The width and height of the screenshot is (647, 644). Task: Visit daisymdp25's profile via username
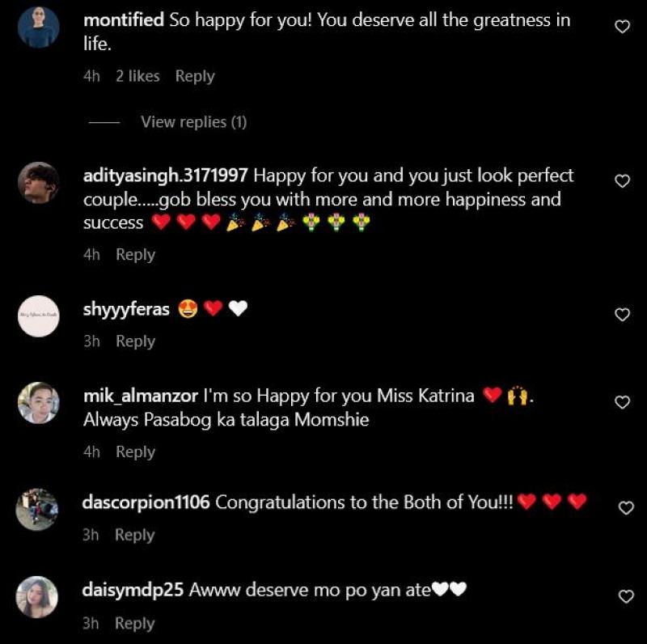pyautogui.click(x=133, y=591)
